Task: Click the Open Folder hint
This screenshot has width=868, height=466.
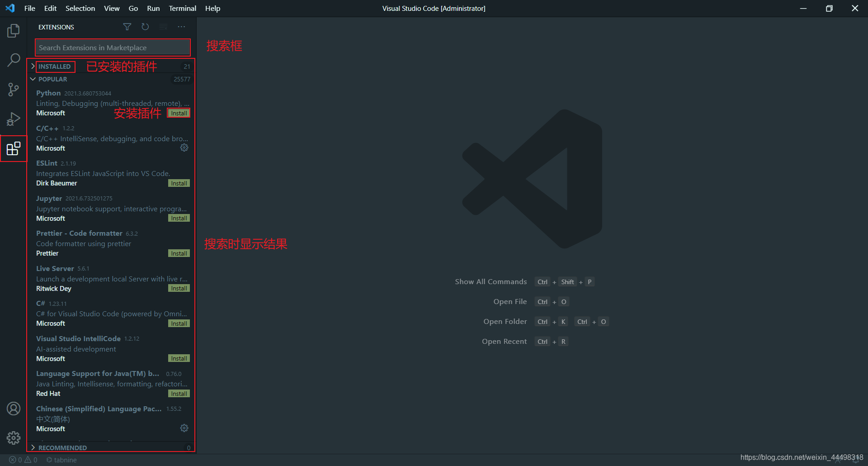Action: pos(505,321)
